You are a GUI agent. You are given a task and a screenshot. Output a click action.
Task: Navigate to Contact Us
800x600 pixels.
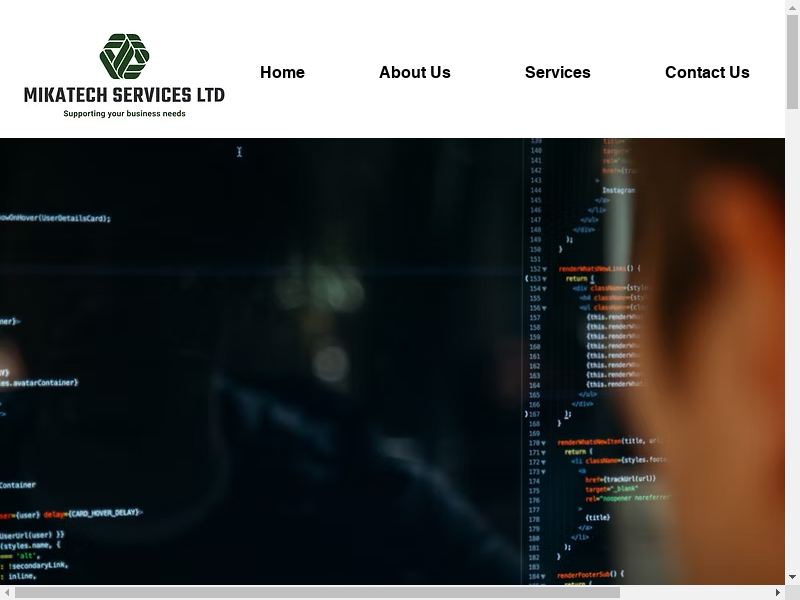(x=706, y=72)
